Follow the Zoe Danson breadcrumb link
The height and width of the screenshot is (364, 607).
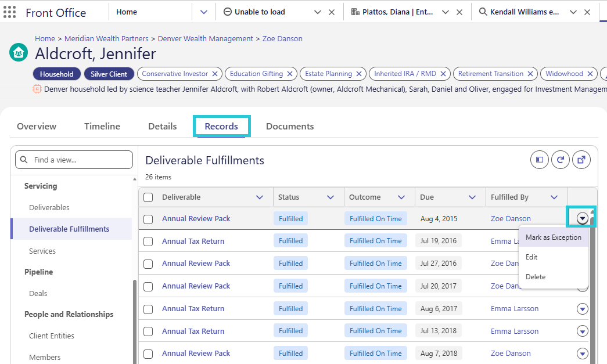click(x=282, y=39)
